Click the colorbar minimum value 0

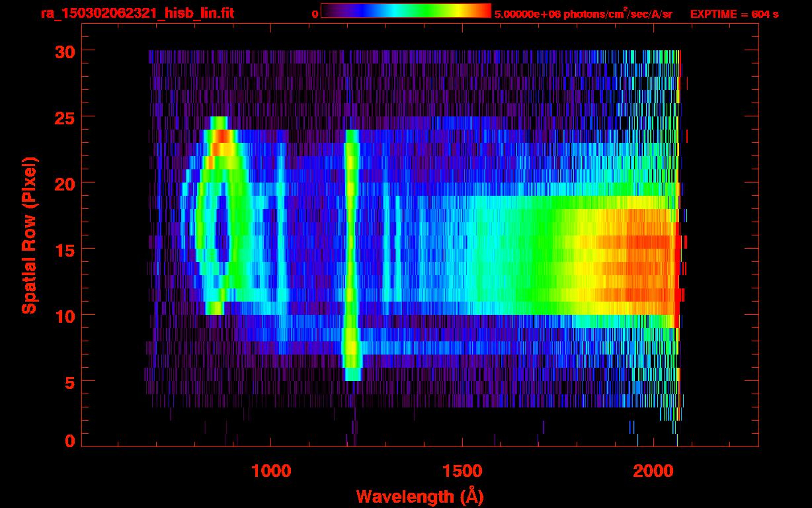(315, 14)
